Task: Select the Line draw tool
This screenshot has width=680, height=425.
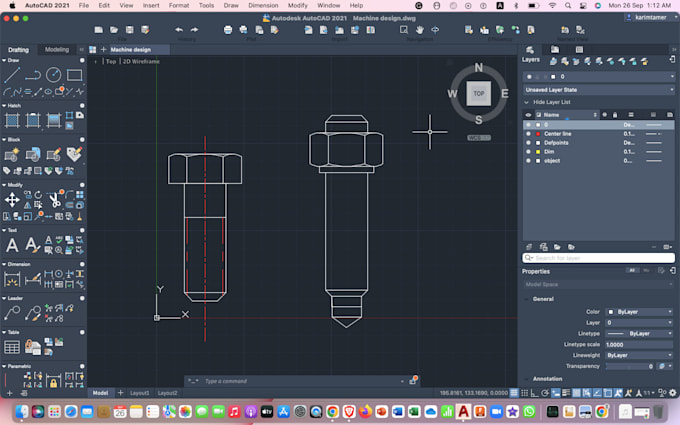Action: click(x=12, y=75)
